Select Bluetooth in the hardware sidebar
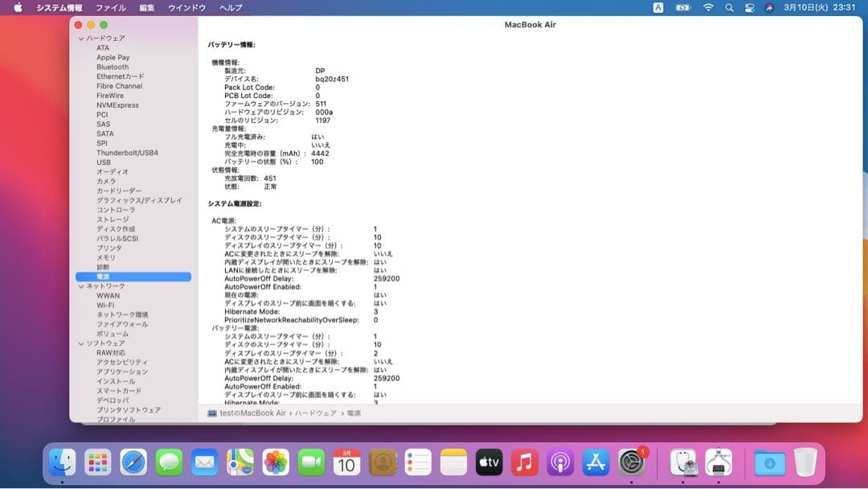Viewport: 868px width, 489px height. [113, 67]
